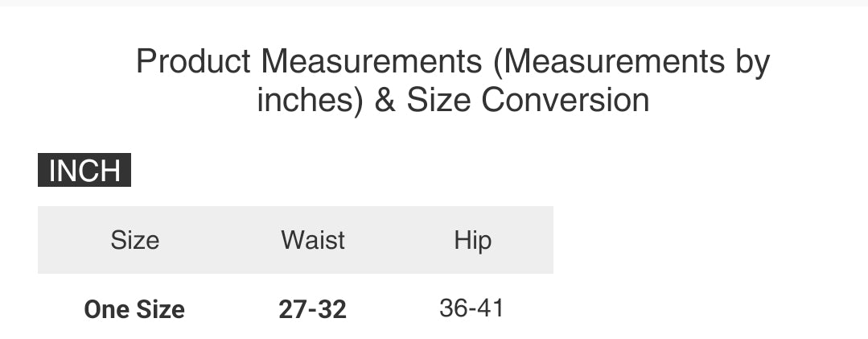Click the digits 41 in hip range
The width and height of the screenshot is (868, 339).
(492, 308)
